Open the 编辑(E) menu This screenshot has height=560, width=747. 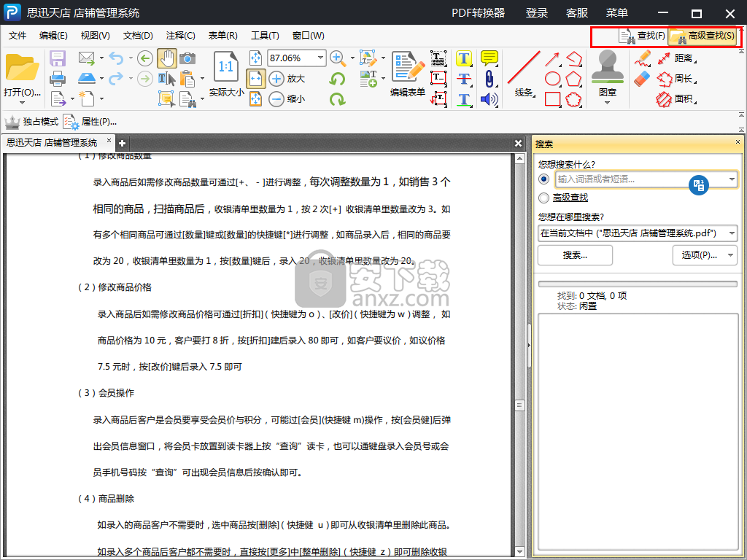[53, 36]
